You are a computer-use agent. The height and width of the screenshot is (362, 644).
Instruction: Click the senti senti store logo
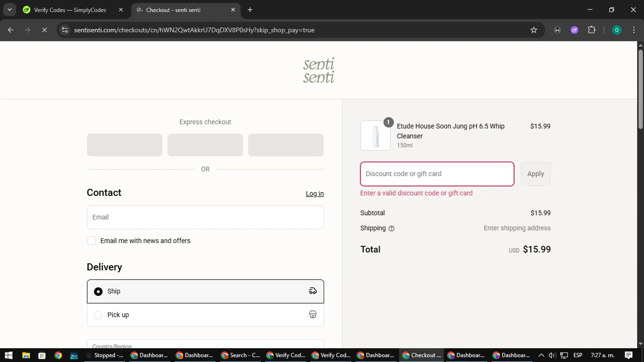click(x=319, y=70)
